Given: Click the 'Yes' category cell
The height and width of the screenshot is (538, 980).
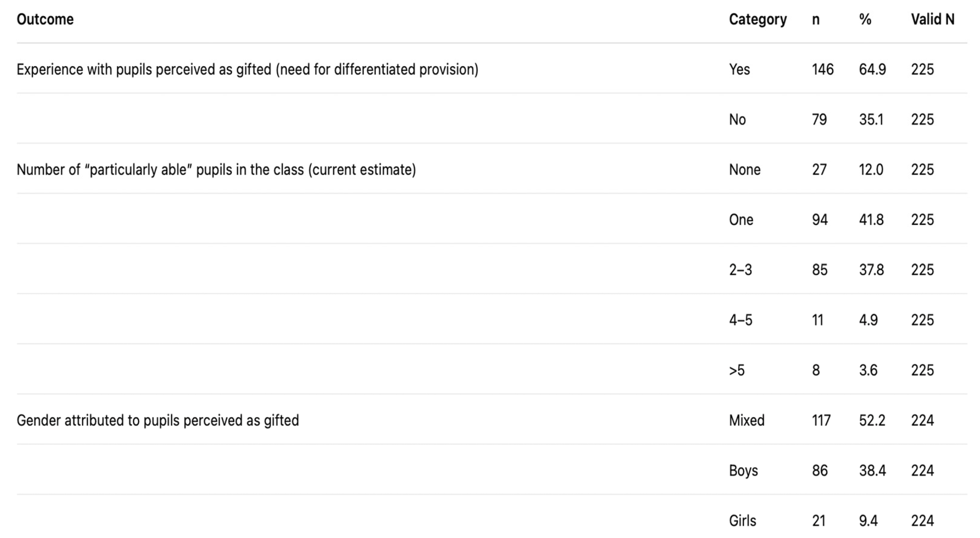Looking at the screenshot, I should tap(739, 69).
